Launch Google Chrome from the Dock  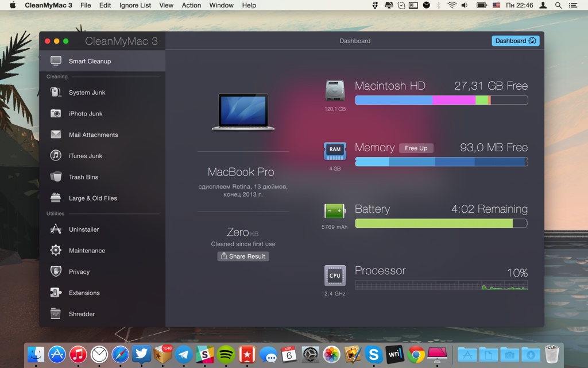click(x=416, y=354)
